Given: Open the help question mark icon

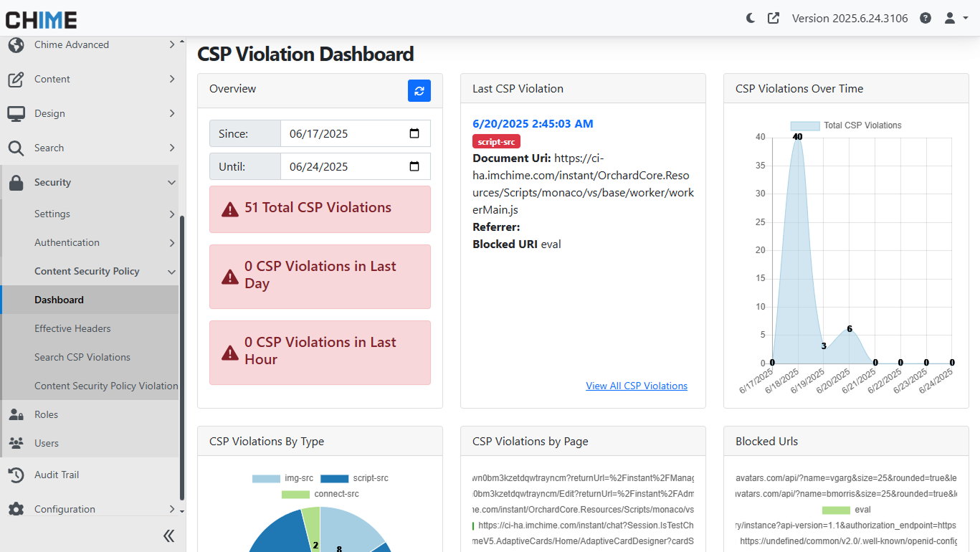Looking at the screenshot, I should 926,18.
